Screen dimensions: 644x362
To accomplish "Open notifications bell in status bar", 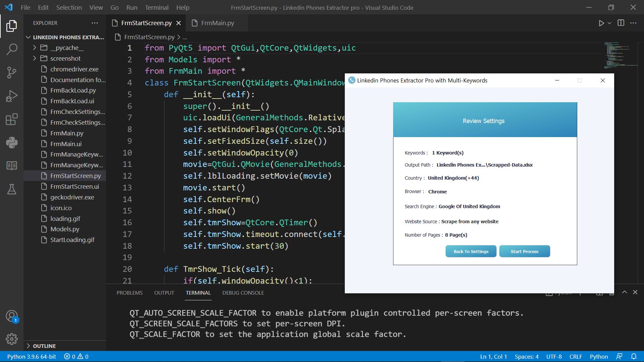I will [x=634, y=357].
